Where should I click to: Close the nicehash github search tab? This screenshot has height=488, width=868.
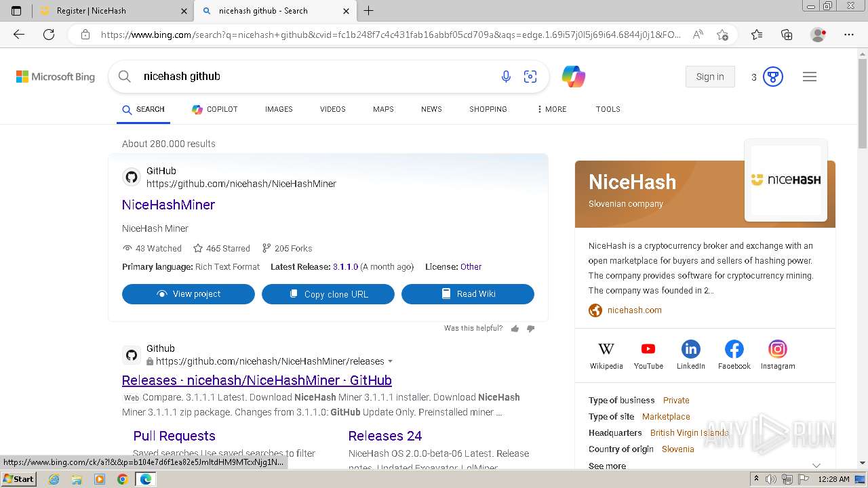click(347, 11)
